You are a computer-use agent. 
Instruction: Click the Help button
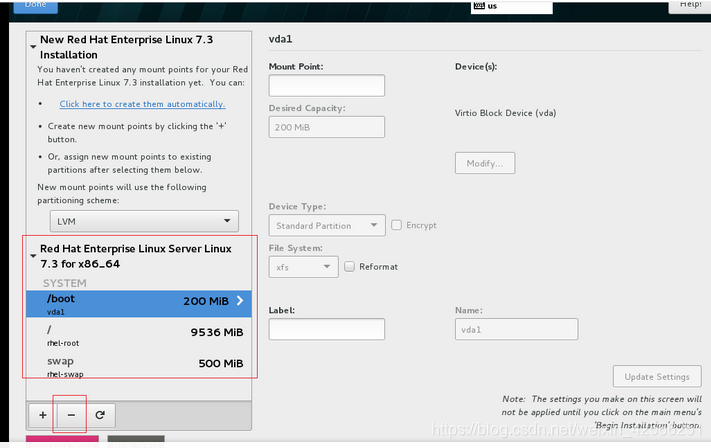click(x=690, y=5)
